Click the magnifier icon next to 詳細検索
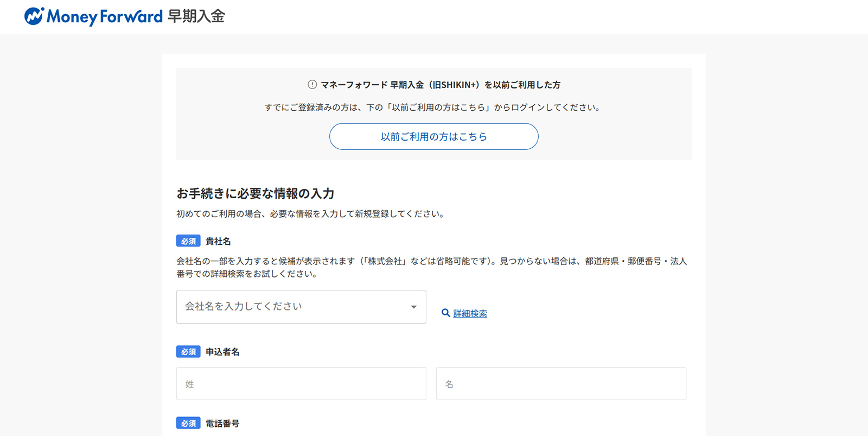The height and width of the screenshot is (436, 868). point(445,313)
